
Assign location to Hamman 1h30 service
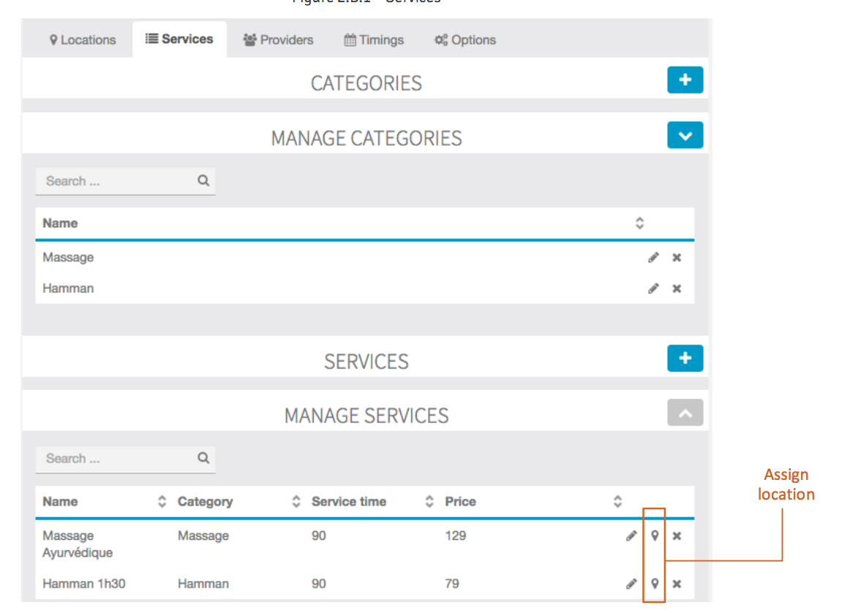pos(655,584)
